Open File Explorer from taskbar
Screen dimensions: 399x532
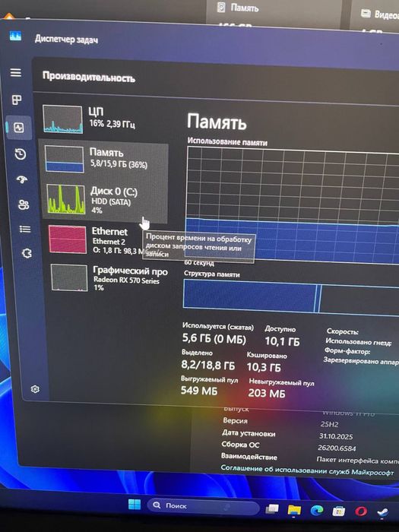(x=294, y=510)
